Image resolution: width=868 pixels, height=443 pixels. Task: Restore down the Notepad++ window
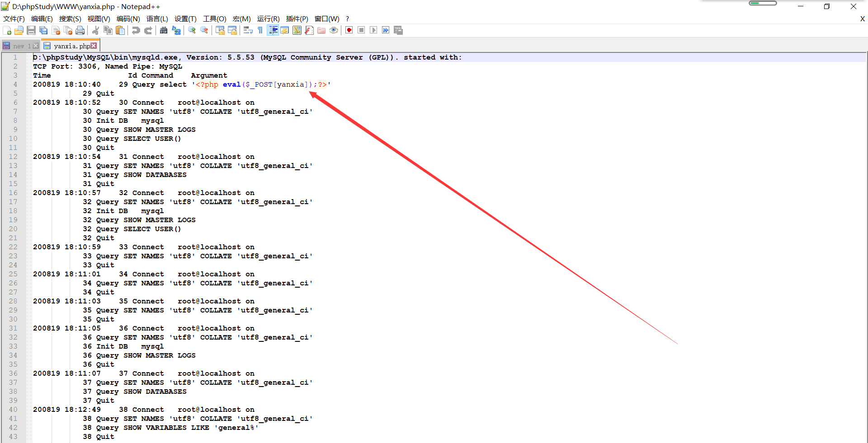coord(827,6)
